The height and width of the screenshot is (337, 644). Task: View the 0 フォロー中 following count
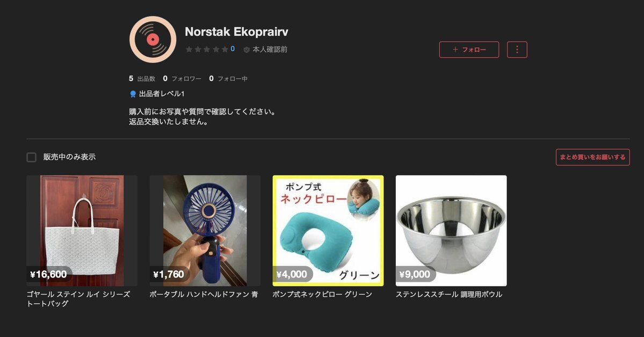click(228, 78)
